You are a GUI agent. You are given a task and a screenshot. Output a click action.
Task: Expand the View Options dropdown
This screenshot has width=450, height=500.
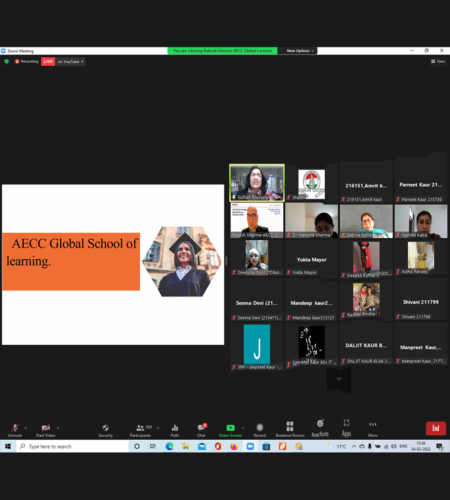300,51
